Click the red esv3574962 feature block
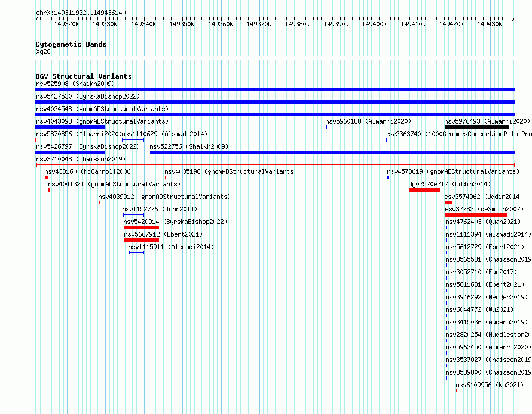The image size is (532, 414). click(448, 203)
